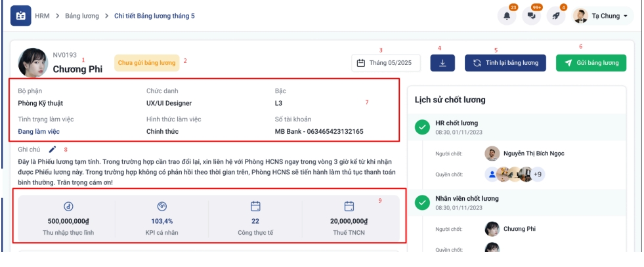Click the Gửi bảng lương button
This screenshot has height=267, width=644.
coord(591,63)
